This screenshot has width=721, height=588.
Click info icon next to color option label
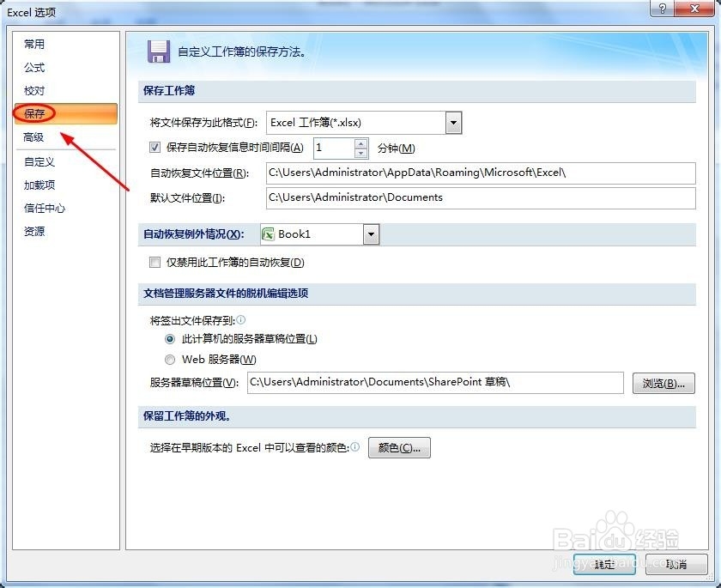pos(355,447)
